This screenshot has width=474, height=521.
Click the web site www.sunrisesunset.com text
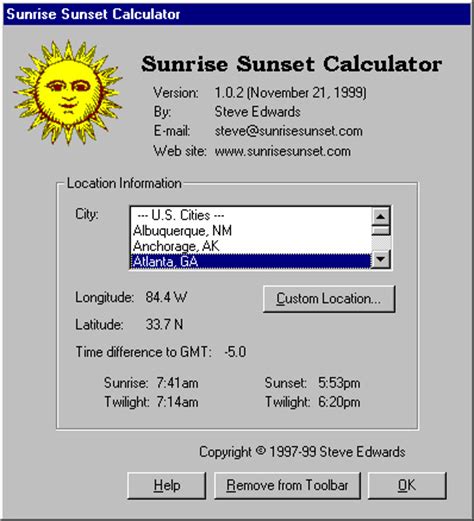(283, 151)
